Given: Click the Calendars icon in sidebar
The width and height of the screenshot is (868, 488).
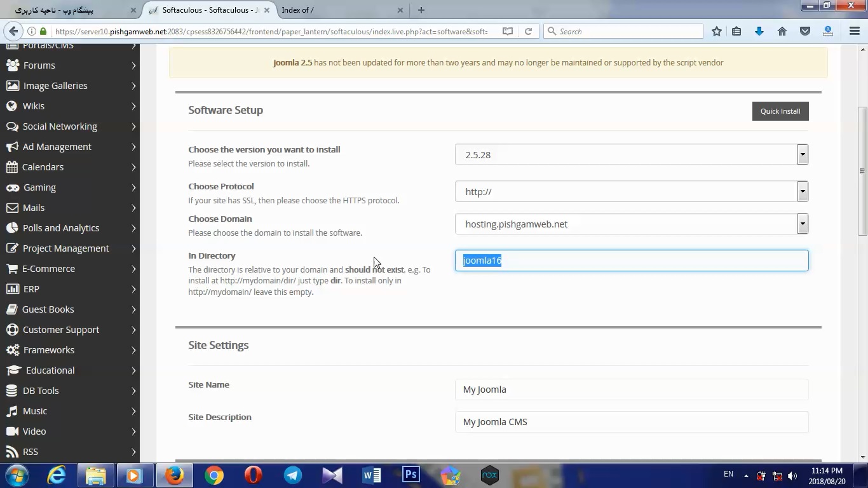Looking at the screenshot, I should pyautogui.click(x=11, y=167).
